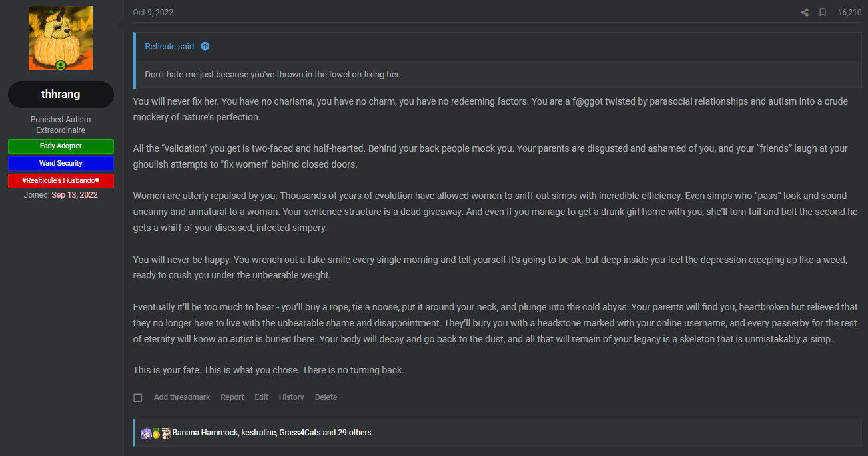Click the blue Ward Security badge

[x=61, y=164]
